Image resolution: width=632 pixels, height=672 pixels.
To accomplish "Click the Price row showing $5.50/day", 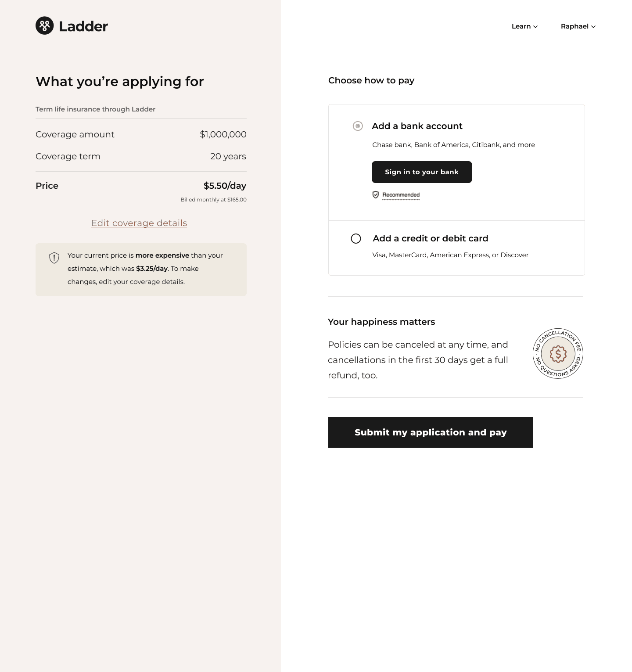I will click(140, 186).
